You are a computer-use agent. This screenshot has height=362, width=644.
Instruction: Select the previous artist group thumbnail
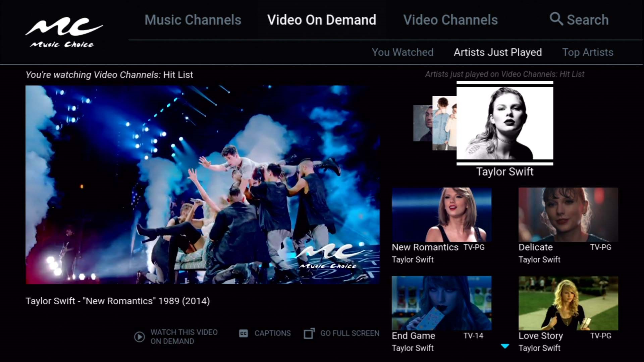[x=443, y=123]
